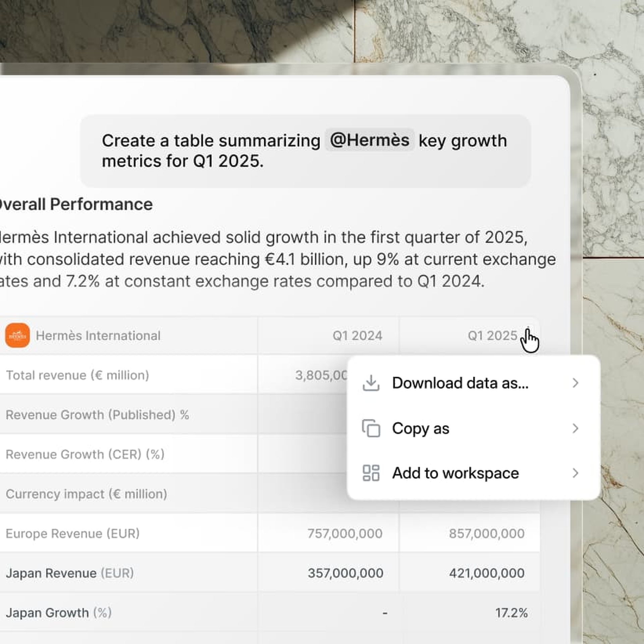Click the workspace grid icon
The height and width of the screenshot is (644, 644).
[371, 473]
